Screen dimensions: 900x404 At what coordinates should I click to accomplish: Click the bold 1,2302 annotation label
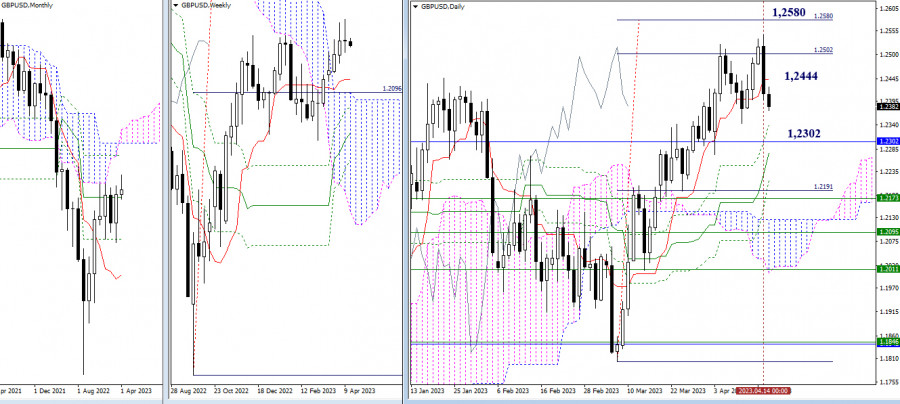pos(804,133)
